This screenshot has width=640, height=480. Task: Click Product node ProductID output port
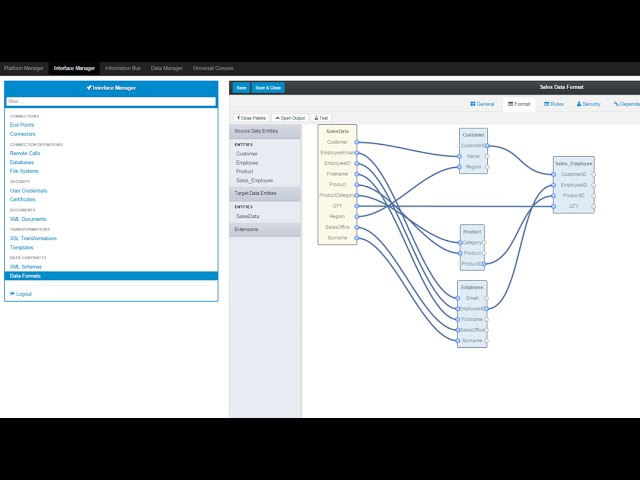tap(484, 264)
